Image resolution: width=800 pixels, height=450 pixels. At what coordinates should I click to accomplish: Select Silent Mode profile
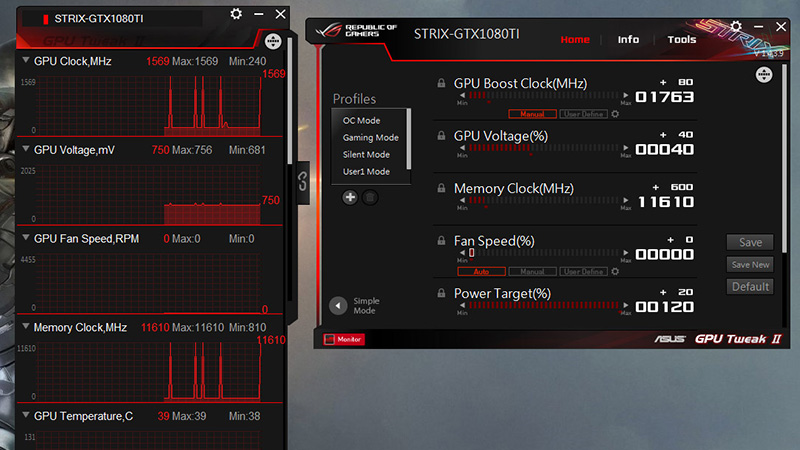point(366,154)
